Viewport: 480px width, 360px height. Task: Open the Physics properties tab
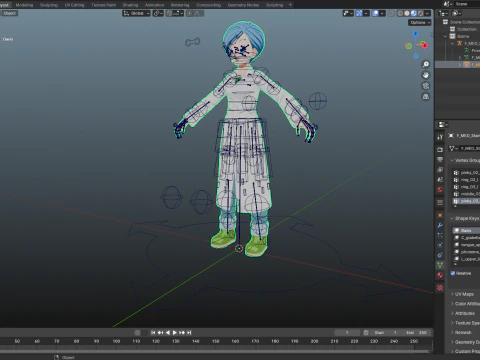(x=440, y=245)
